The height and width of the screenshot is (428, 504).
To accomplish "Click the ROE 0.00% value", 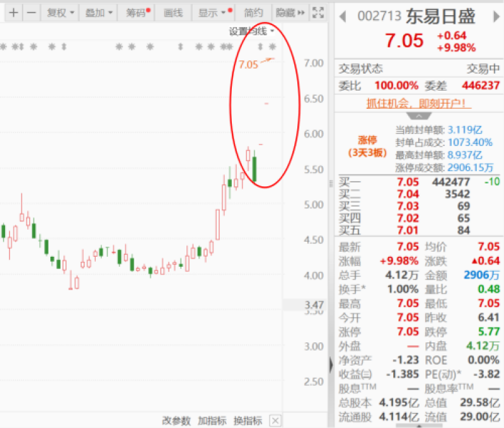I will tap(483, 359).
